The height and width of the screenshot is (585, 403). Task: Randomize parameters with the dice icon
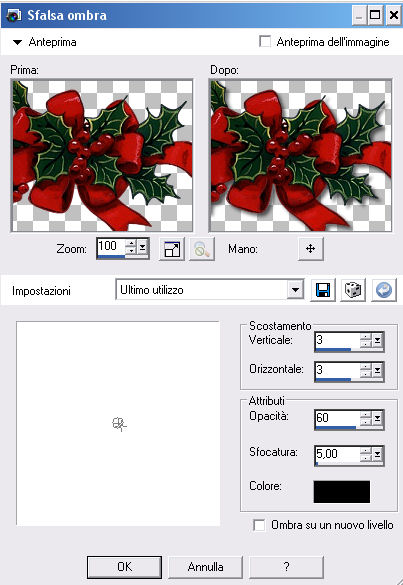tap(353, 290)
